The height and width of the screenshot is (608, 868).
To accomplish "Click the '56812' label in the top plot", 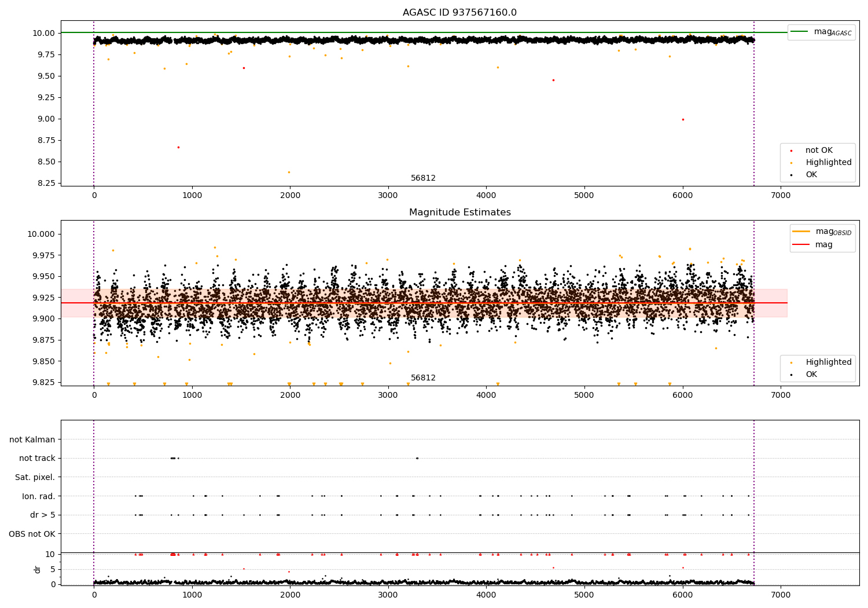I will coord(423,178).
